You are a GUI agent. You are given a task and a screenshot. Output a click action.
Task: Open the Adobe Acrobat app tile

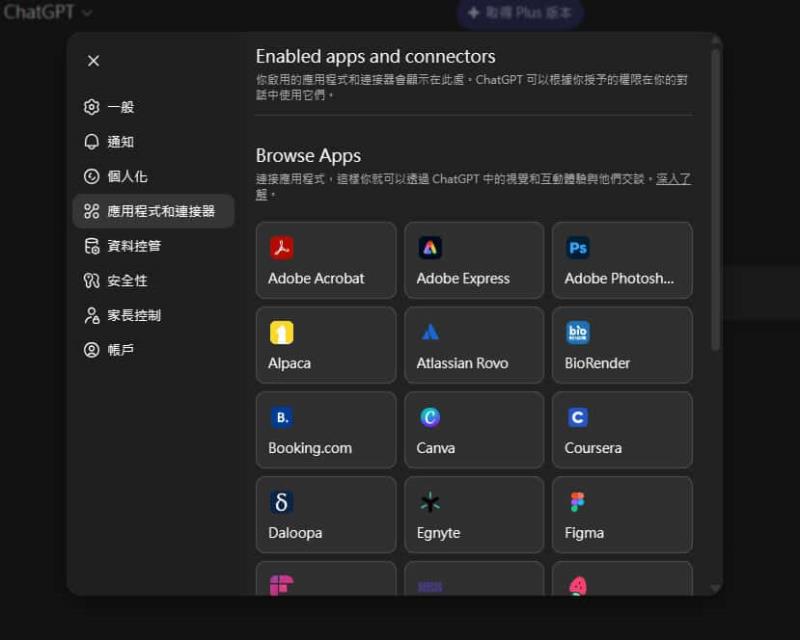[325, 260]
